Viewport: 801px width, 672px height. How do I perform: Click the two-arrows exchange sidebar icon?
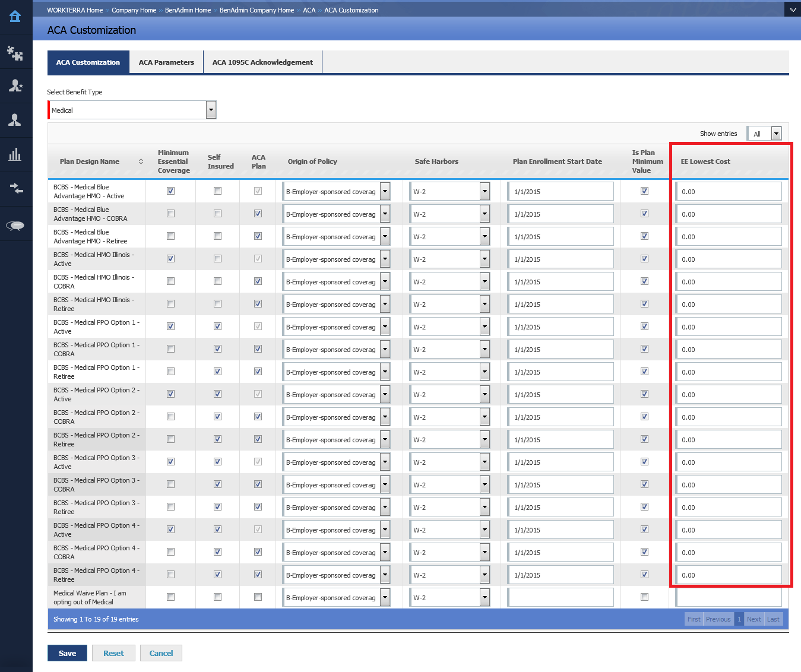(15, 189)
